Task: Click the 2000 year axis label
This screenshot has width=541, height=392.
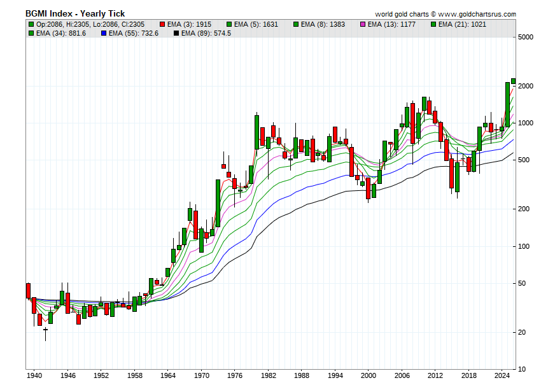Action: pos(369,375)
